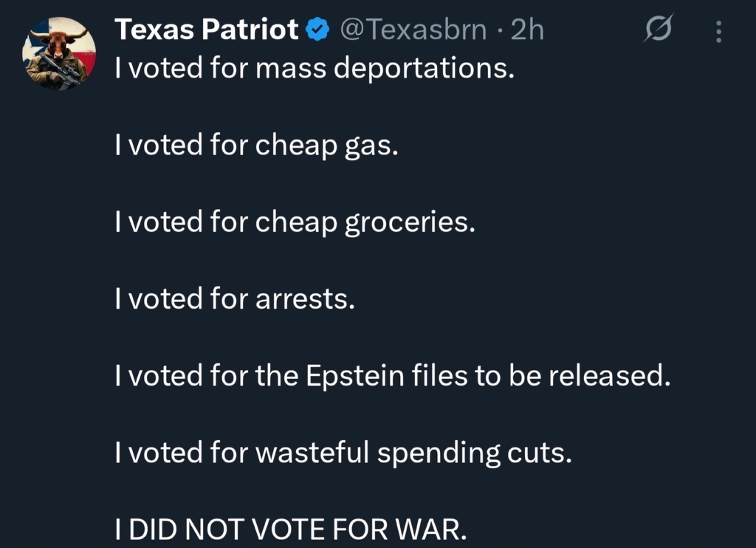Click the blue verified badge
The image size is (756, 548).
(x=318, y=30)
